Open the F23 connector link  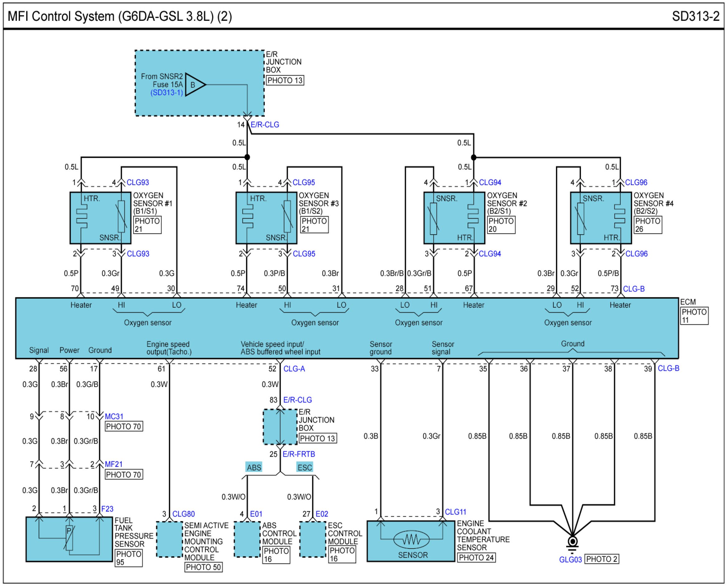point(108,509)
